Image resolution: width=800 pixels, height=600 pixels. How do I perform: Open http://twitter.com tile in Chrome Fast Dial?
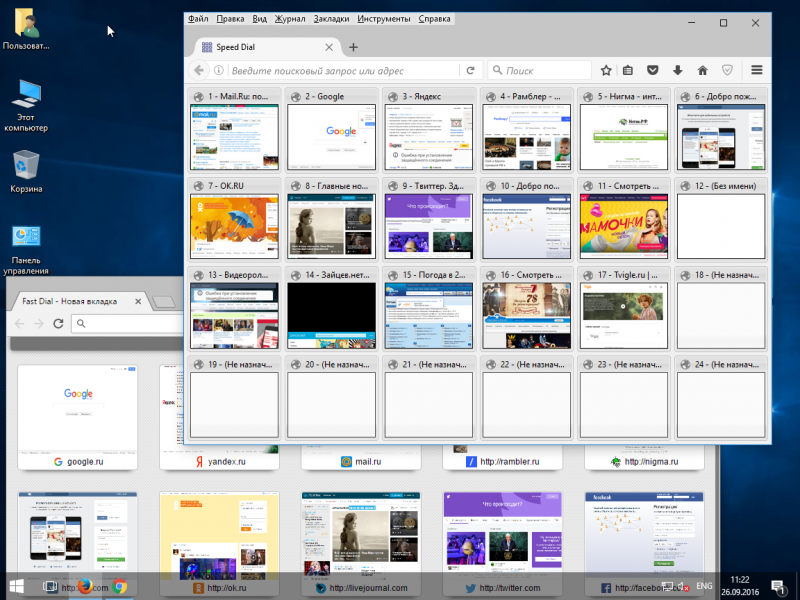[503, 544]
